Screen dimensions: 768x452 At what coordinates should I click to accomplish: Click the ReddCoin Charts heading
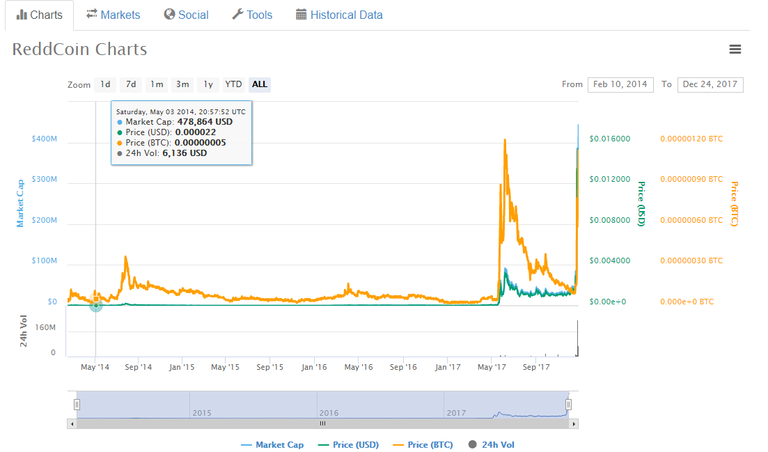(x=79, y=49)
